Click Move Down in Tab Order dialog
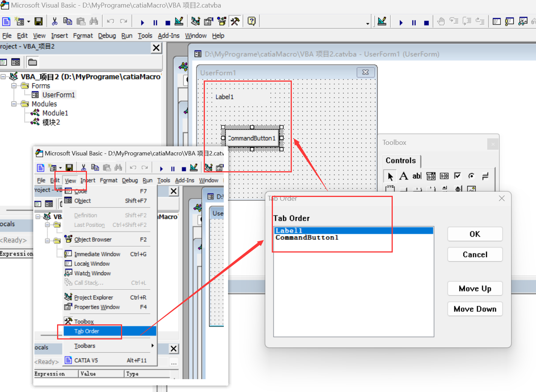The height and width of the screenshot is (392, 536). point(475,309)
